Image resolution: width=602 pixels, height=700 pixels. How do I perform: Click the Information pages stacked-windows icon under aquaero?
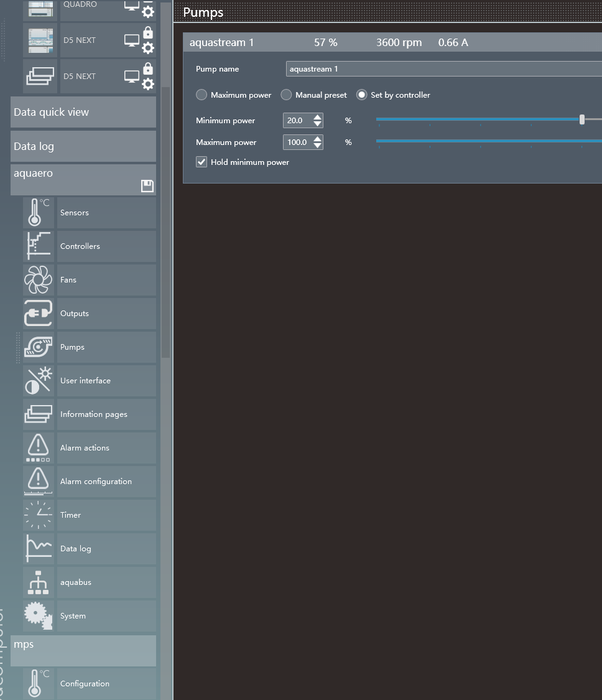click(x=39, y=414)
